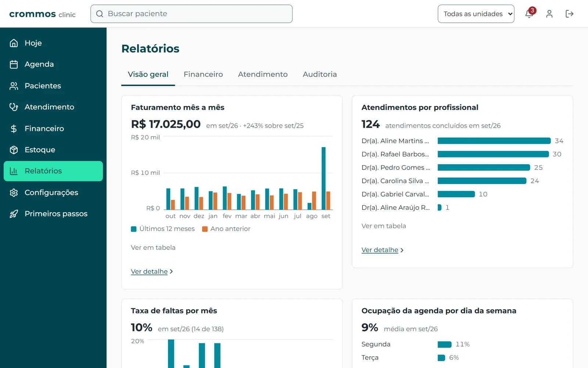588x368 pixels.
Task: Click Dr(a). Gabriel Carval... row label
Action: [395, 194]
